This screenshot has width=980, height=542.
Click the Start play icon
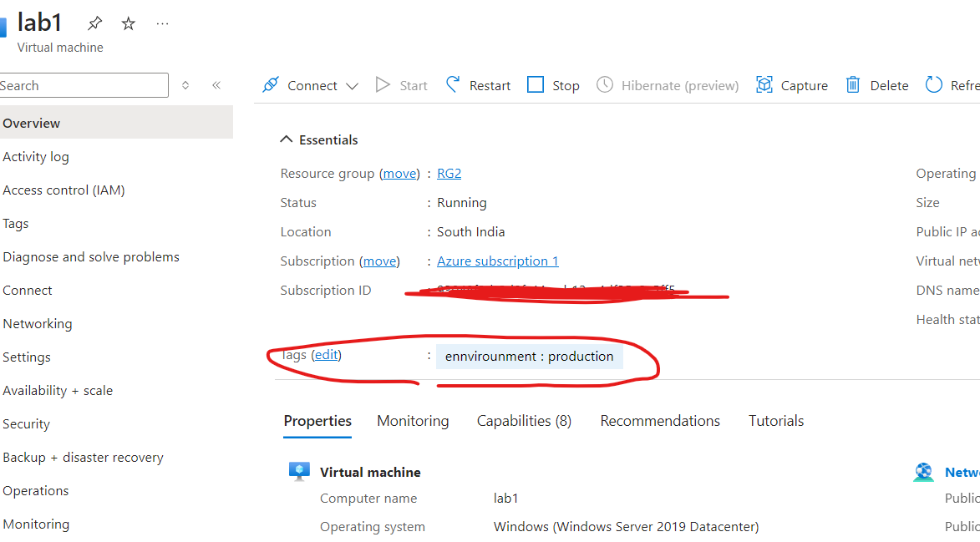click(x=383, y=85)
